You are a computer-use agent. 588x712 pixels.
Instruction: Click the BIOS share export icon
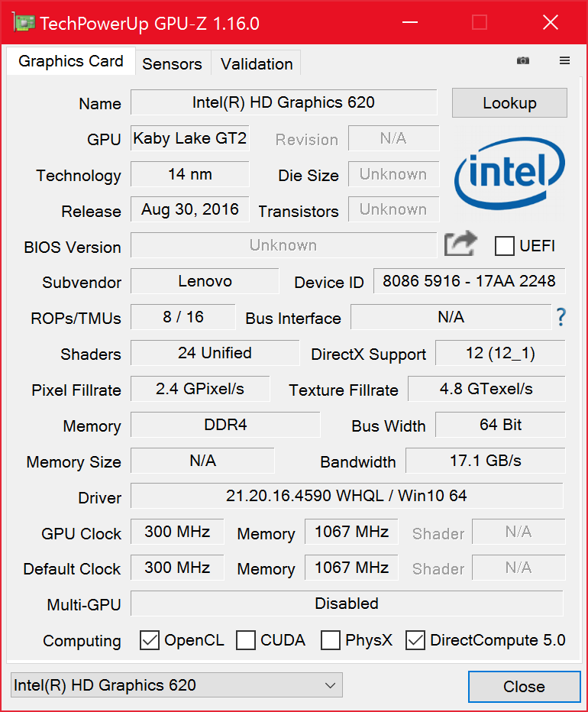pyautogui.click(x=460, y=244)
